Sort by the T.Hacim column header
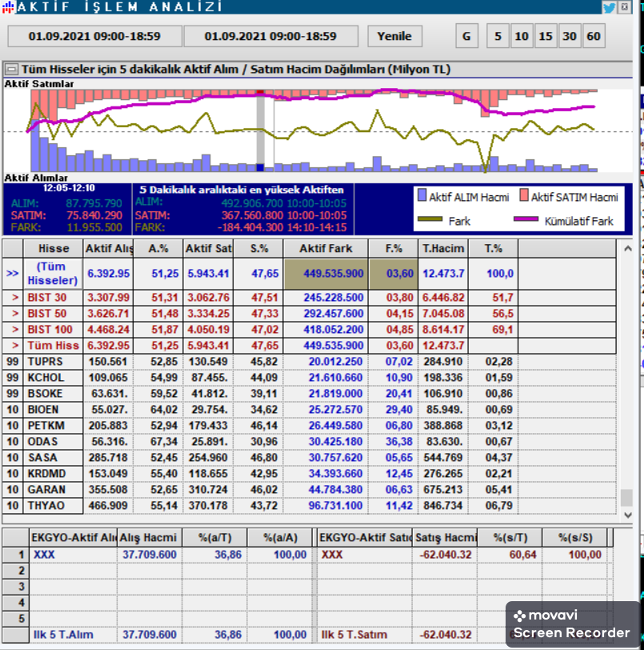Screen dimensions: 644x650 (x=443, y=249)
